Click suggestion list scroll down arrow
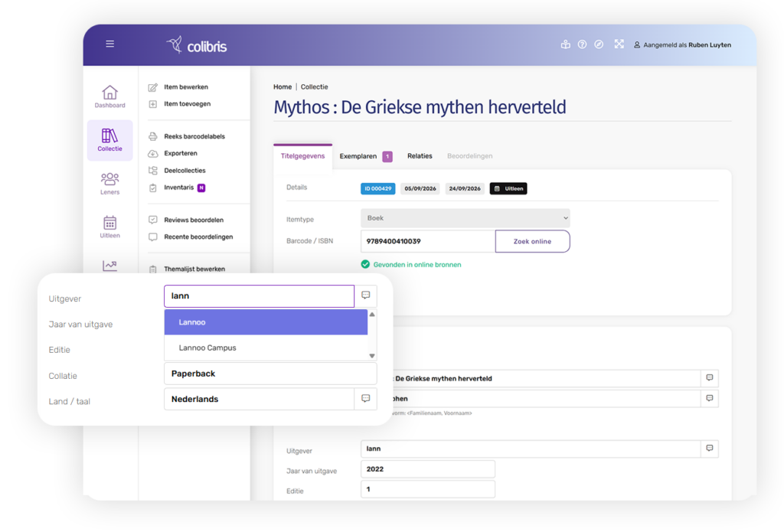784x532 pixels. coord(372,356)
